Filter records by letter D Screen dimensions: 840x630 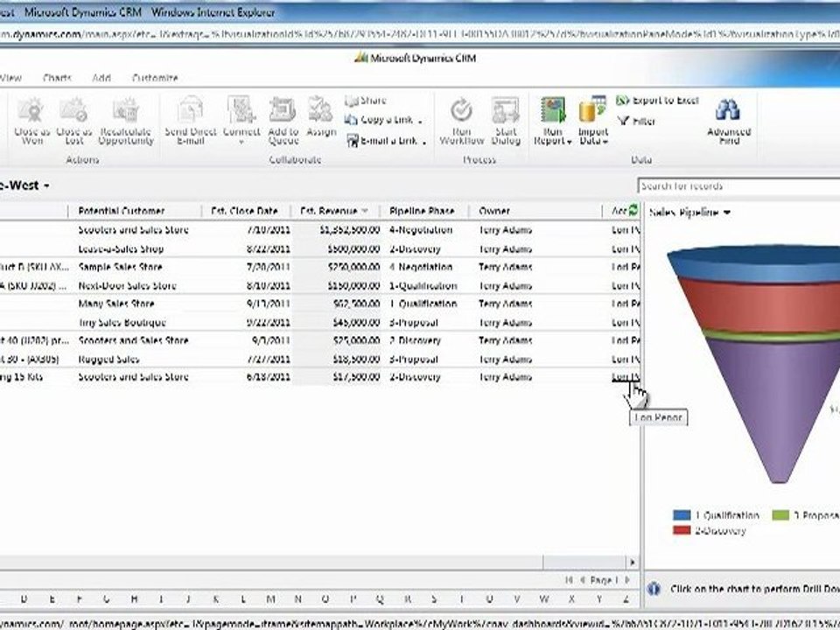point(24,599)
